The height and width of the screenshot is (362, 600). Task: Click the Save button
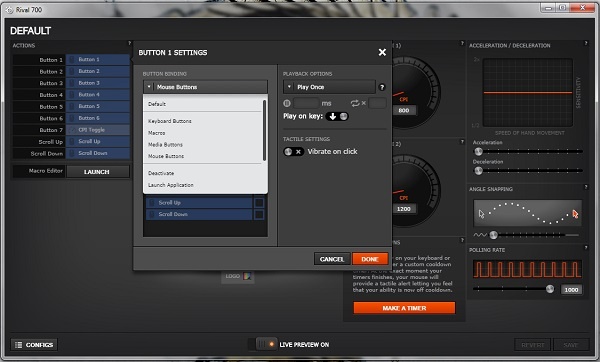point(571,345)
